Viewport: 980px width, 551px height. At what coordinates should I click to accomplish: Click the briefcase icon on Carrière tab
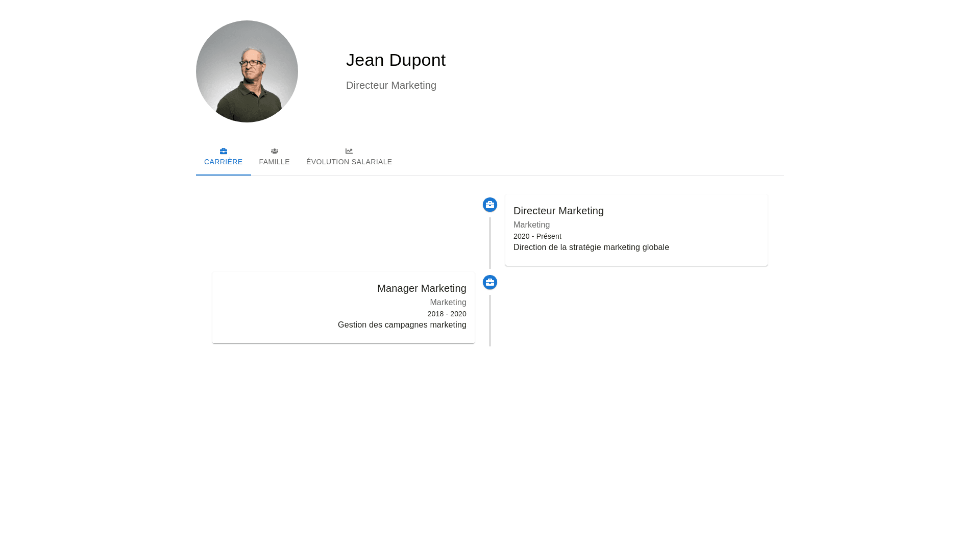pyautogui.click(x=224, y=151)
